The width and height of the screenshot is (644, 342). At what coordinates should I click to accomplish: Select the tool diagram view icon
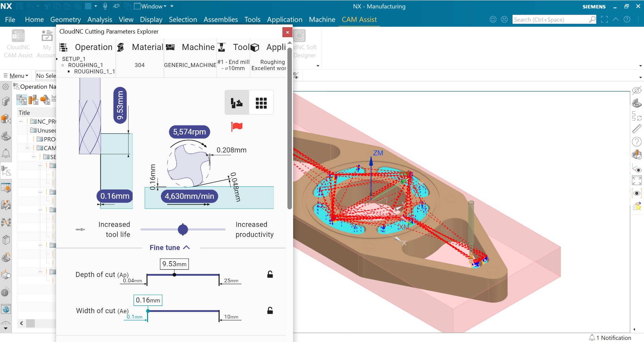coord(237,103)
